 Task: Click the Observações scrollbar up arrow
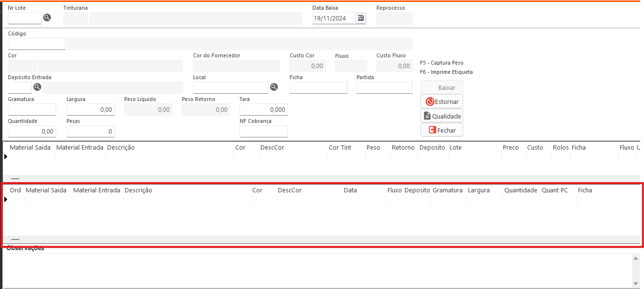click(635, 258)
